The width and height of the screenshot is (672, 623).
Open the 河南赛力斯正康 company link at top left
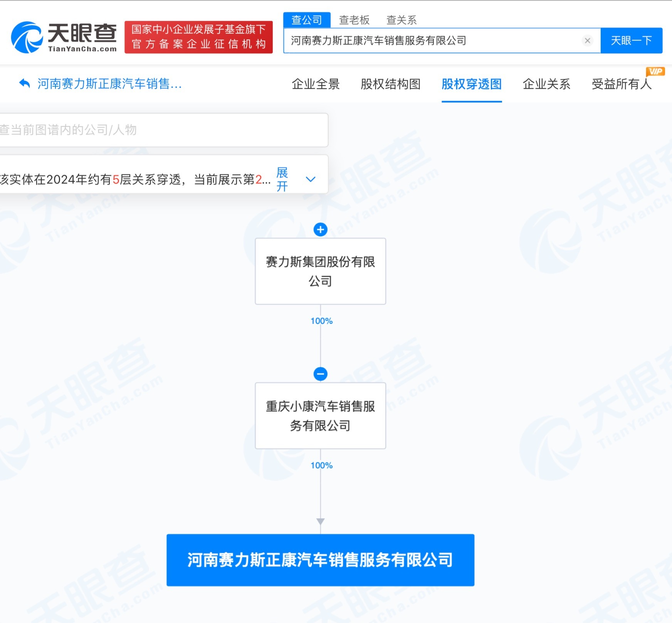[109, 84]
